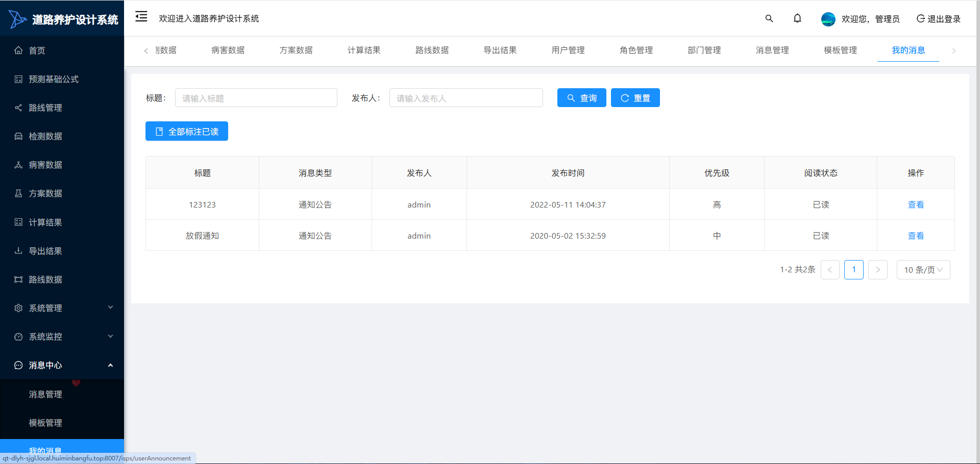Click the 路线管理 share icon
Image resolution: width=980 pixels, height=464 pixels.
(x=18, y=108)
